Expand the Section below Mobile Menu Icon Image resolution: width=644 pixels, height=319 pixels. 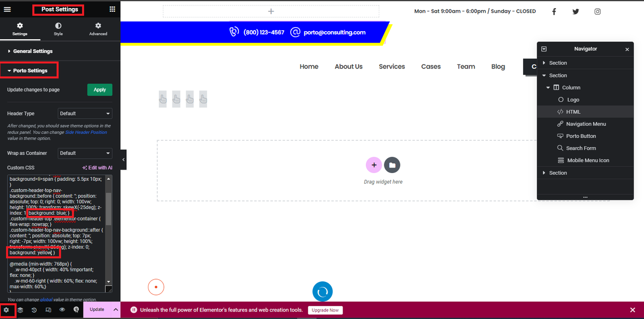coord(544,173)
